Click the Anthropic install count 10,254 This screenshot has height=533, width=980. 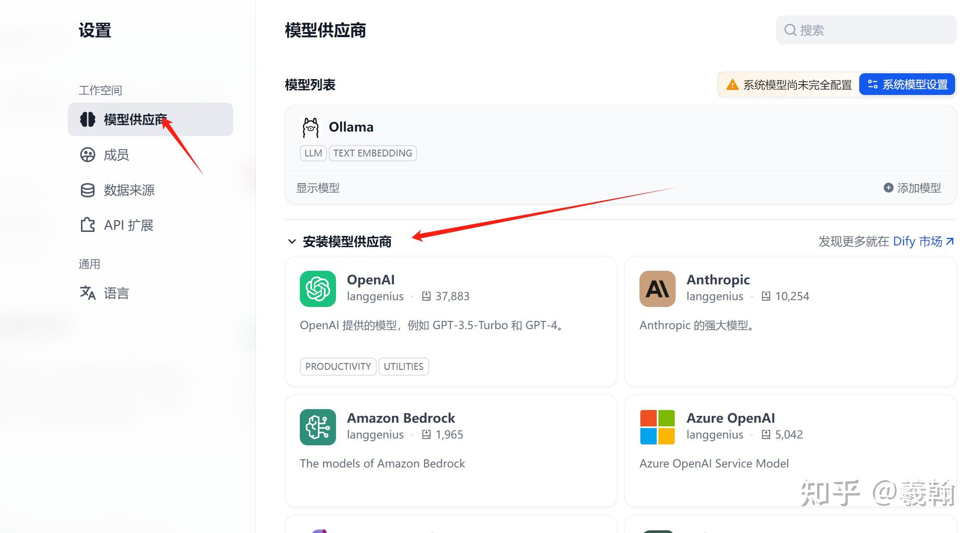792,296
